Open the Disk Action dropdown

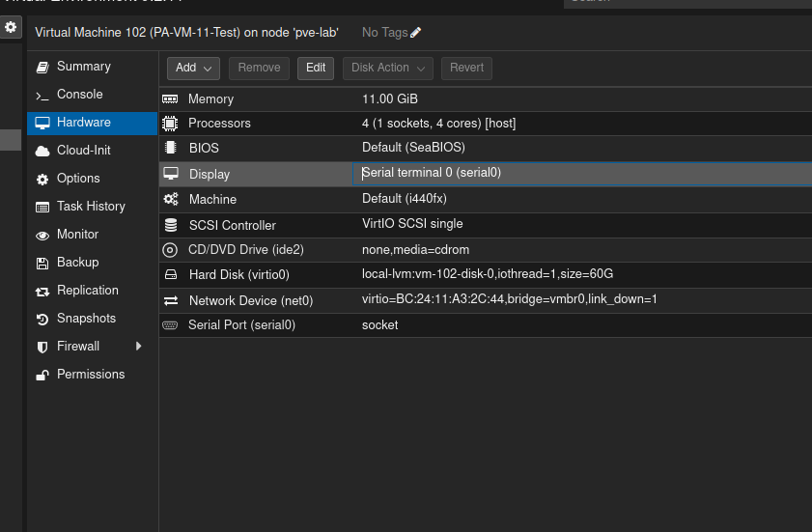point(388,68)
